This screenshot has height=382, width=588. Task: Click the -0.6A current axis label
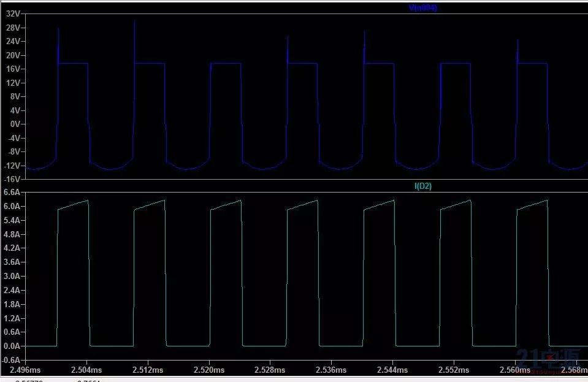pos(10,360)
